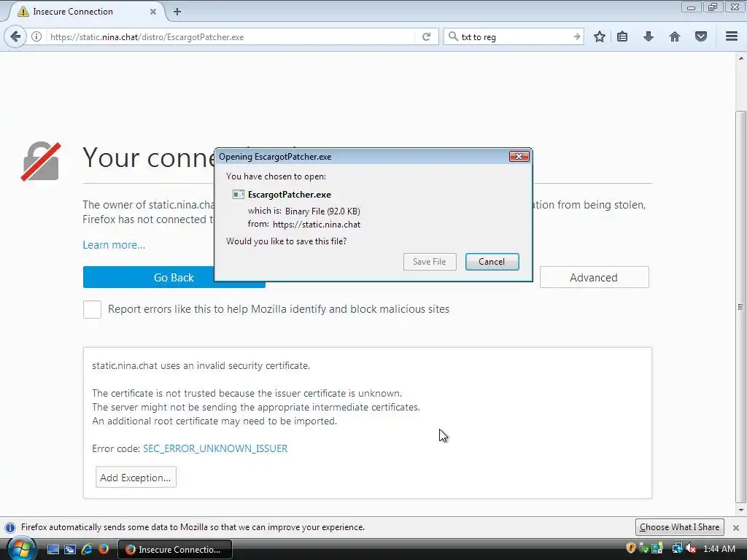Image resolution: width=747 pixels, height=560 pixels.
Task: Open site identity info icon in address bar
Action: (36, 36)
